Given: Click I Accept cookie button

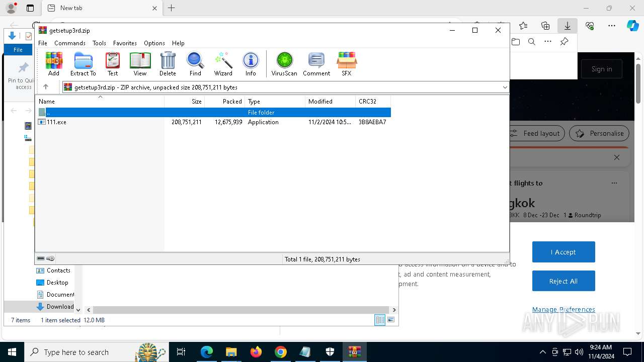Looking at the screenshot, I should click(563, 252).
